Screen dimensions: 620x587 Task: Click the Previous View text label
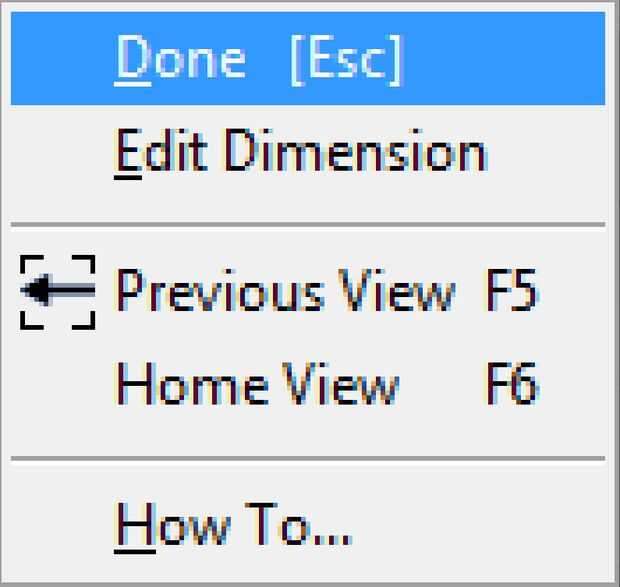coord(284,291)
